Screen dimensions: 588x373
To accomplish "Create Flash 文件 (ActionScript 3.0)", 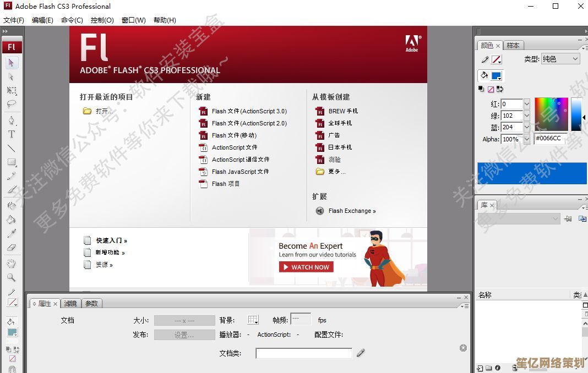I will point(243,111).
